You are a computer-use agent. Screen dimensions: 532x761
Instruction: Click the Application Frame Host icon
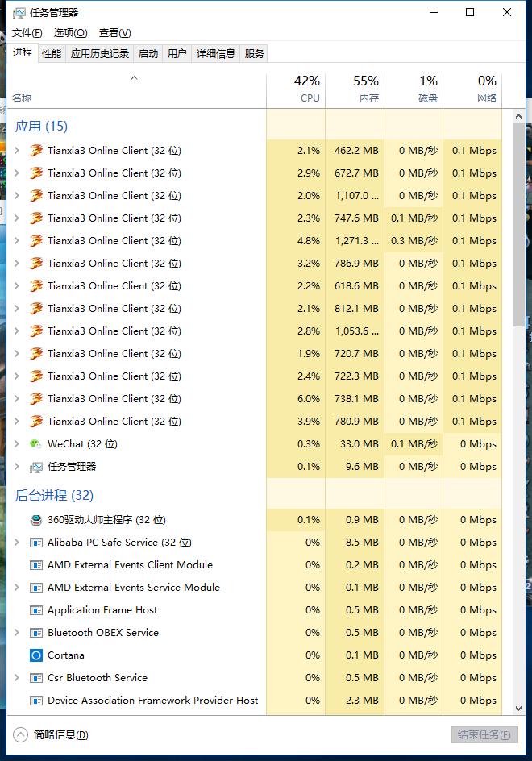[36, 610]
